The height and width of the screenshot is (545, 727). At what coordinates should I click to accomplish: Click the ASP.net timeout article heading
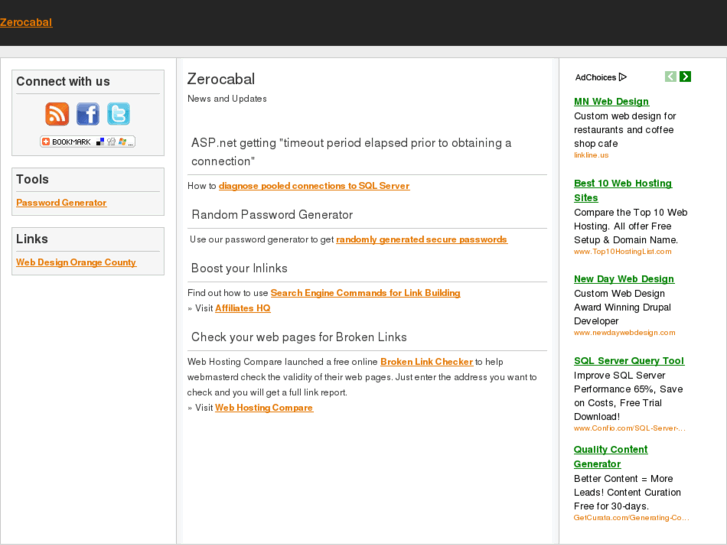click(x=351, y=152)
